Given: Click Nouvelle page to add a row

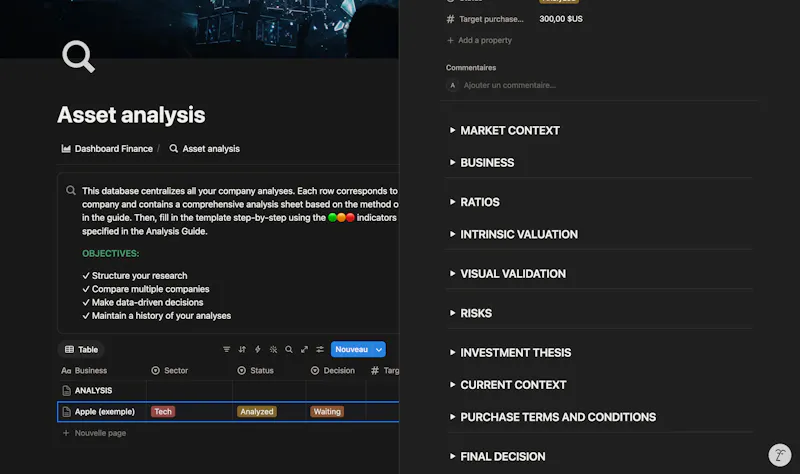Looking at the screenshot, I should [x=94, y=433].
